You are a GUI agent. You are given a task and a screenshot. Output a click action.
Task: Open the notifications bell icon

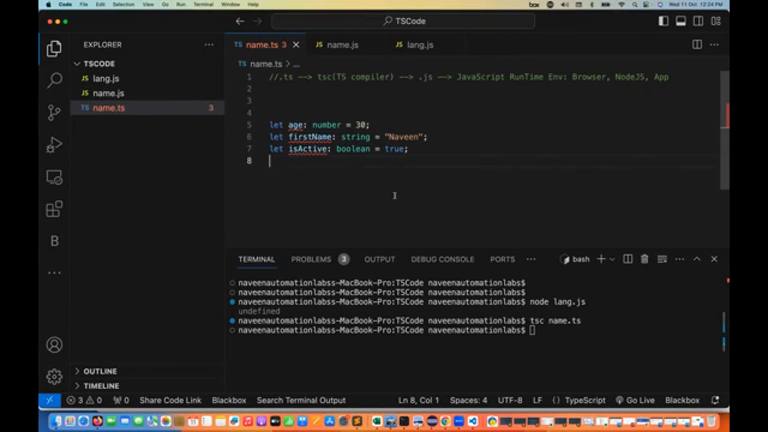pyautogui.click(x=715, y=400)
